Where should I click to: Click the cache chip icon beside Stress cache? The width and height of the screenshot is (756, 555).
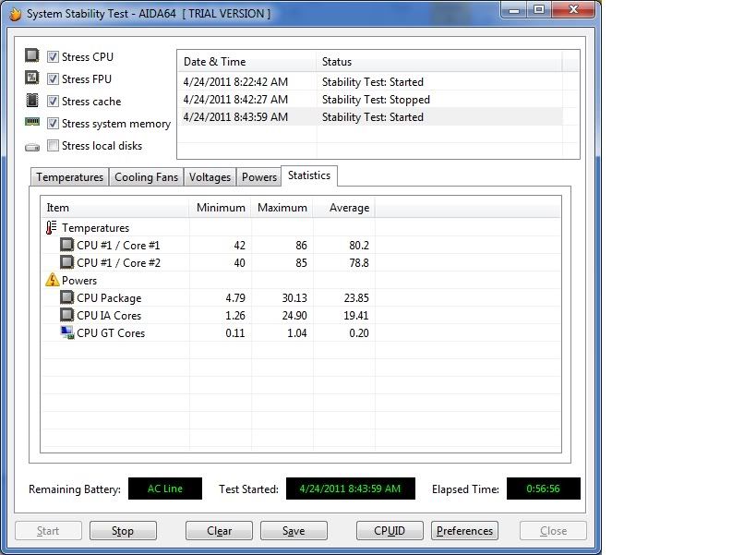coord(31,101)
